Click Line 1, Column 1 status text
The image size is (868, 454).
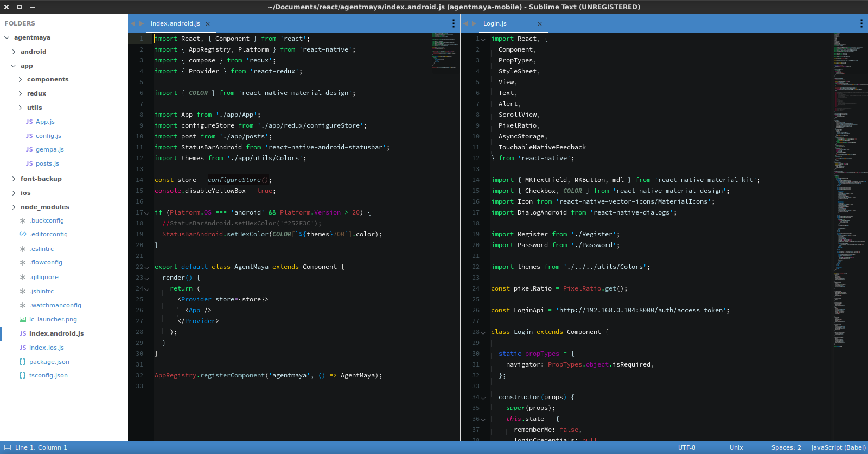pyautogui.click(x=41, y=447)
